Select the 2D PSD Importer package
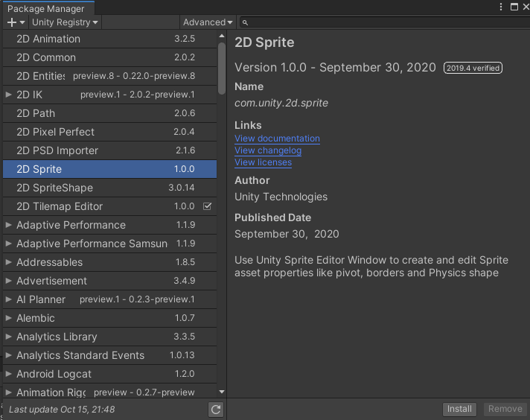The width and height of the screenshot is (530, 420). [x=110, y=150]
